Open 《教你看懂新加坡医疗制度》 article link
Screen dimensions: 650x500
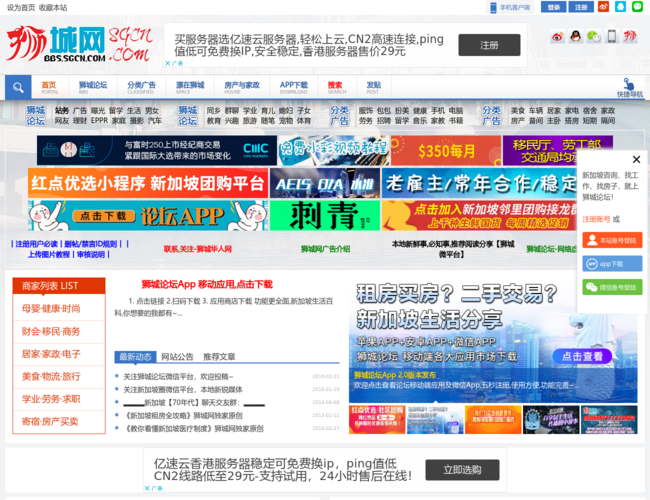point(193,428)
